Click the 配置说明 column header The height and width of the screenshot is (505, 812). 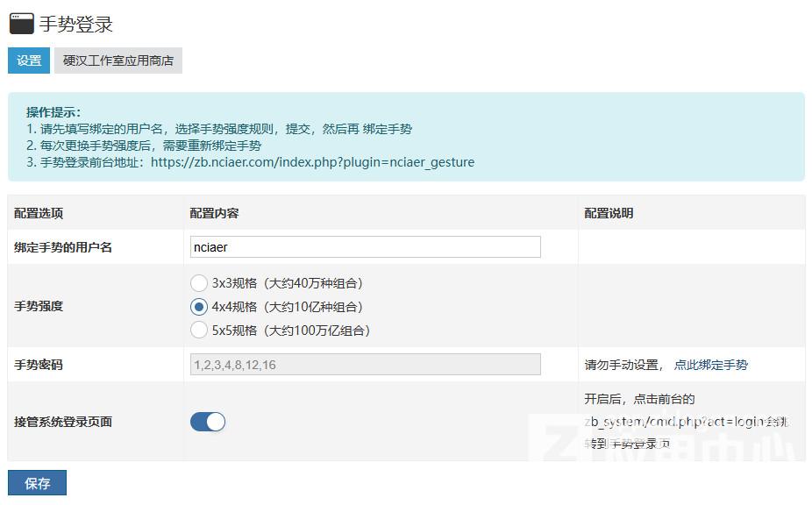coord(609,213)
